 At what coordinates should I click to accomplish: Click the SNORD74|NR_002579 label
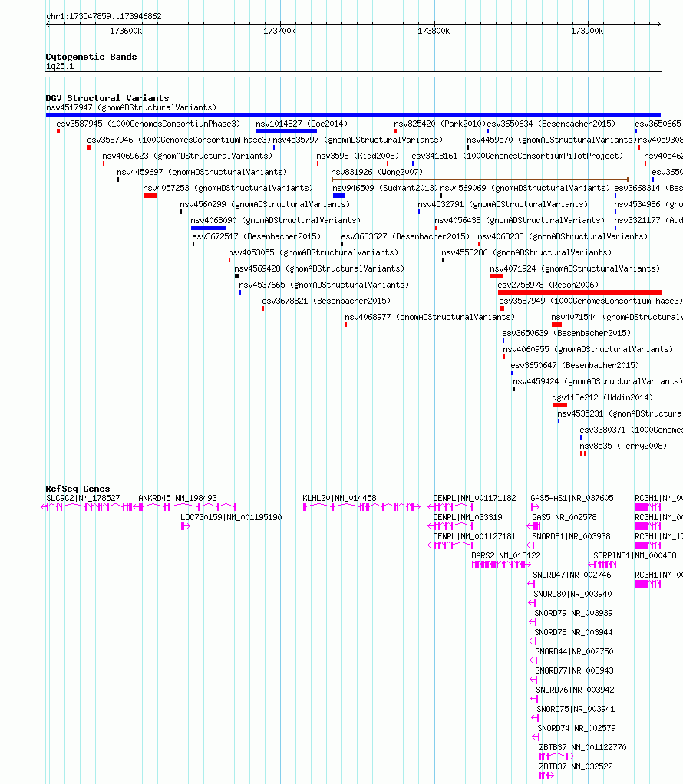point(576,728)
